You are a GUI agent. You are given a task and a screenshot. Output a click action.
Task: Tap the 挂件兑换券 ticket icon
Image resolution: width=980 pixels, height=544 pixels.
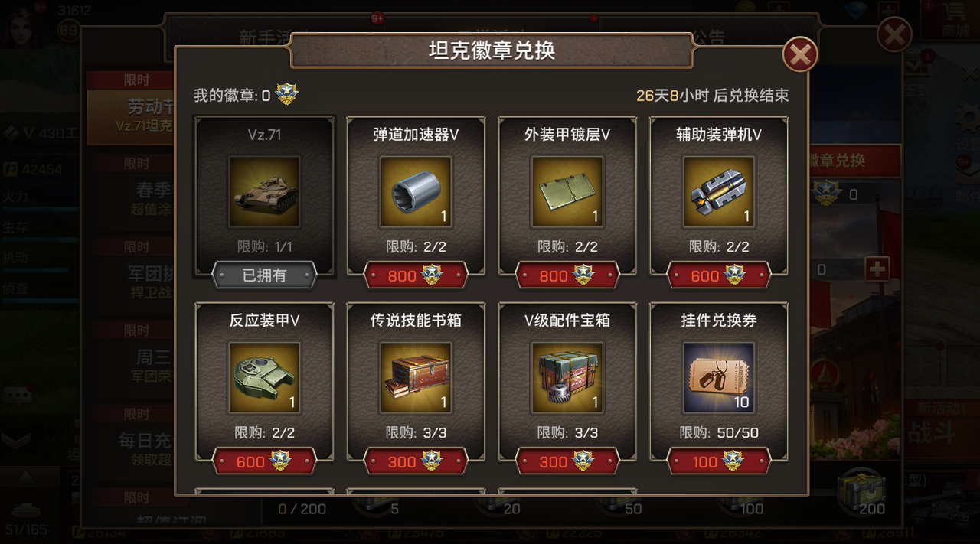tap(719, 377)
